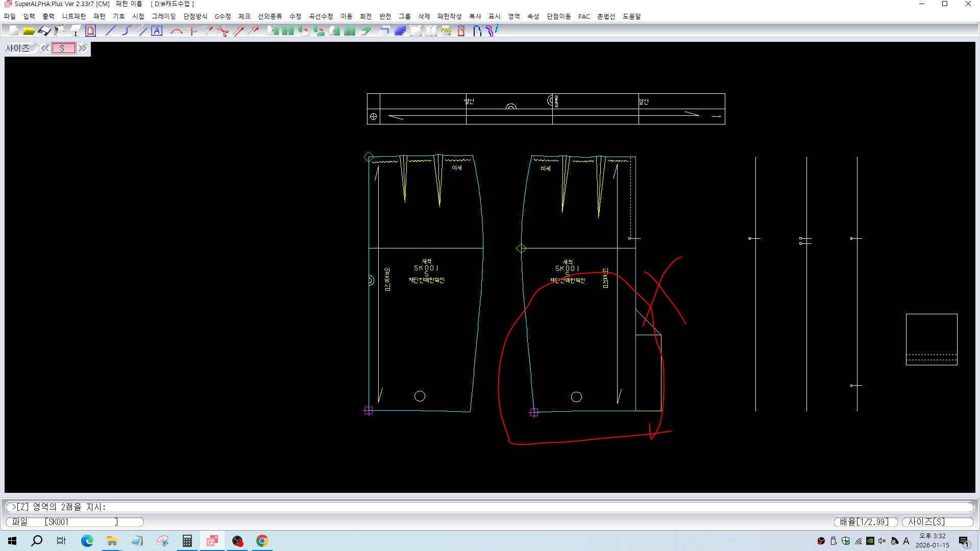Select the scissors cut tool

pos(223,31)
